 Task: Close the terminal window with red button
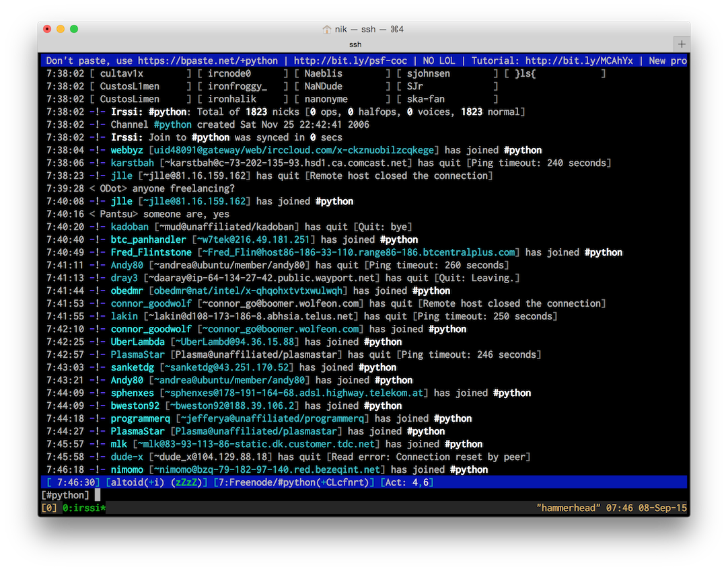(47, 29)
